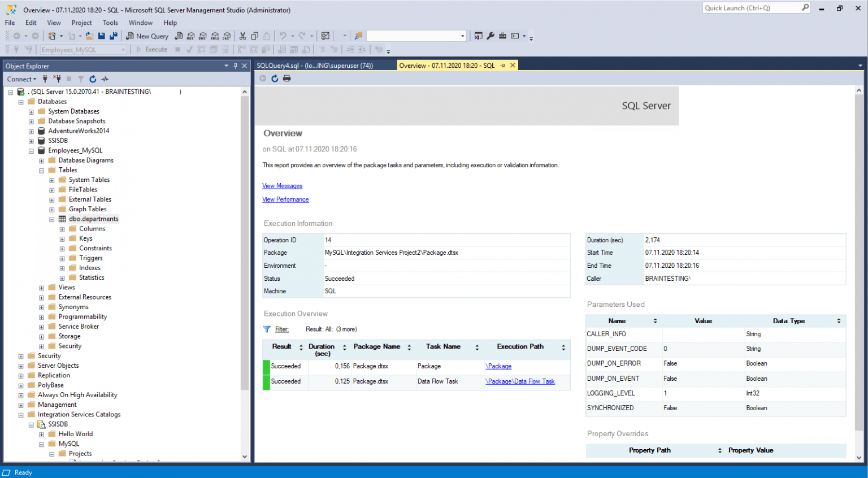Open the Tools menu
The height and width of the screenshot is (478, 868).
pos(110,23)
